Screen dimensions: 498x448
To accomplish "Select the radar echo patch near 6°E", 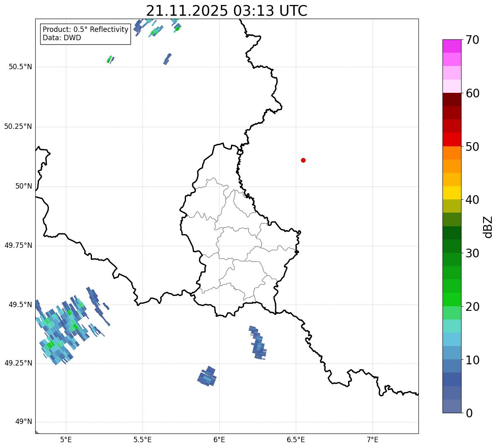I will pos(207,376).
